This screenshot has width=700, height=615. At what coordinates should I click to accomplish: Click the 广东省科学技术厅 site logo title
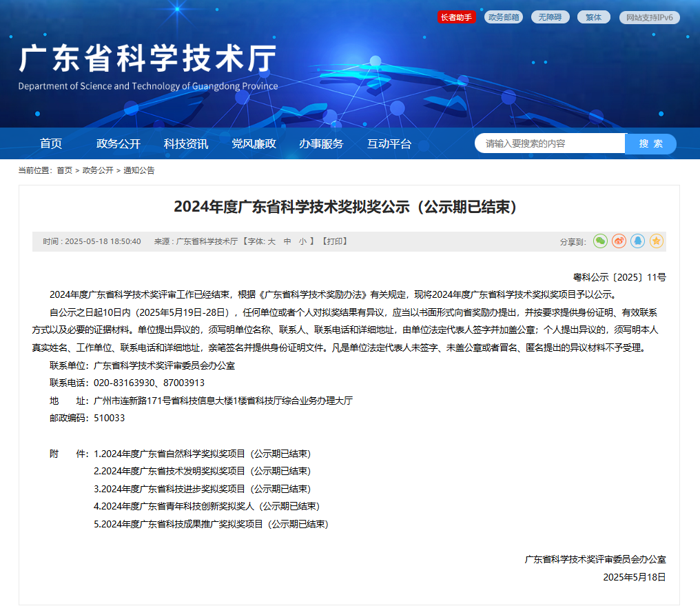pyautogui.click(x=147, y=58)
